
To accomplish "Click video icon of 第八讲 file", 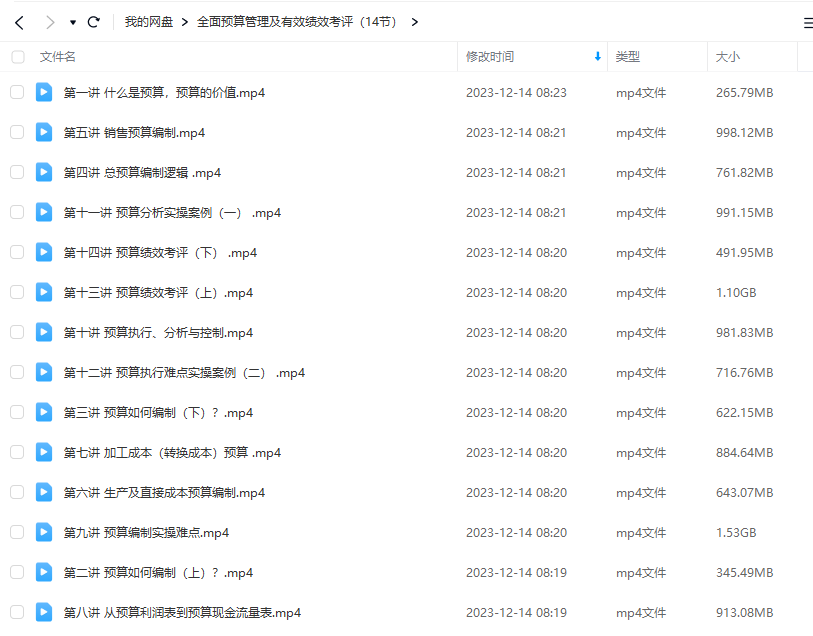I will tap(44, 612).
